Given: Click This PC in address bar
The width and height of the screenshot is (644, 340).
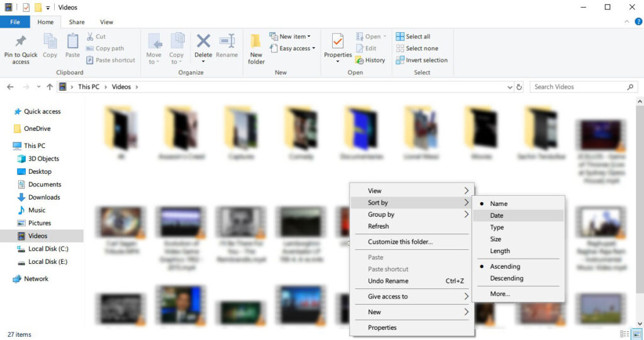Looking at the screenshot, I should point(89,87).
